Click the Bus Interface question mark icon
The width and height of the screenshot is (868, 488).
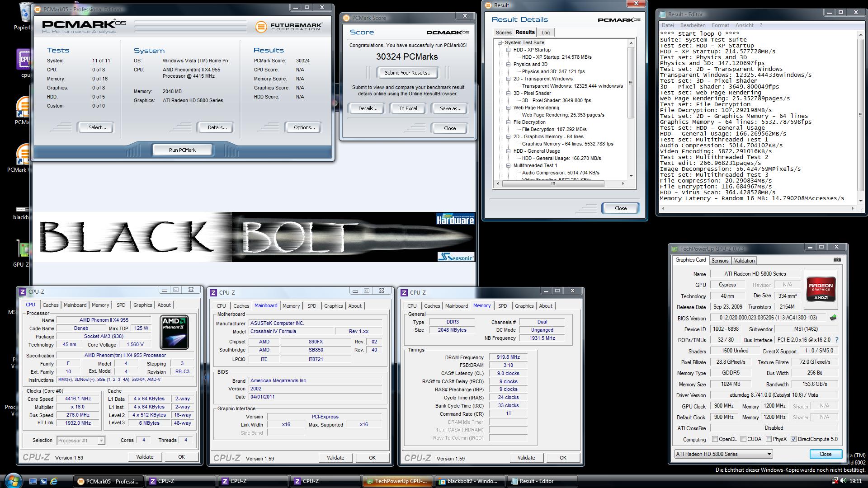click(x=836, y=340)
